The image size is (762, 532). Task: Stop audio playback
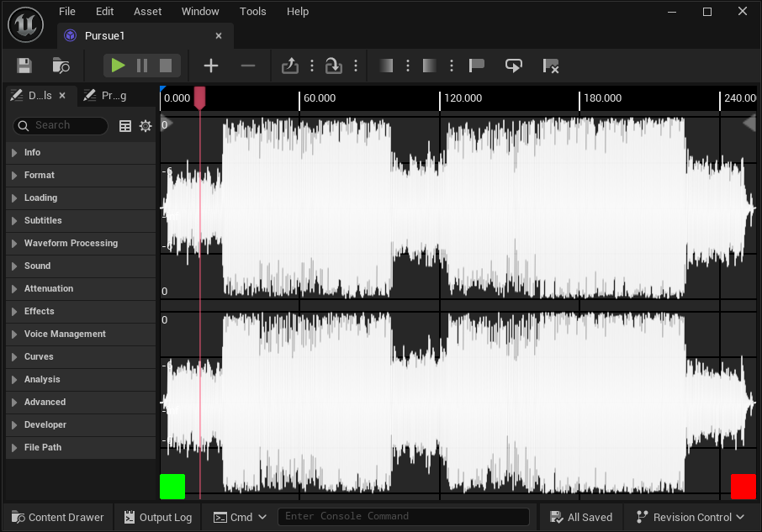pyautogui.click(x=166, y=66)
